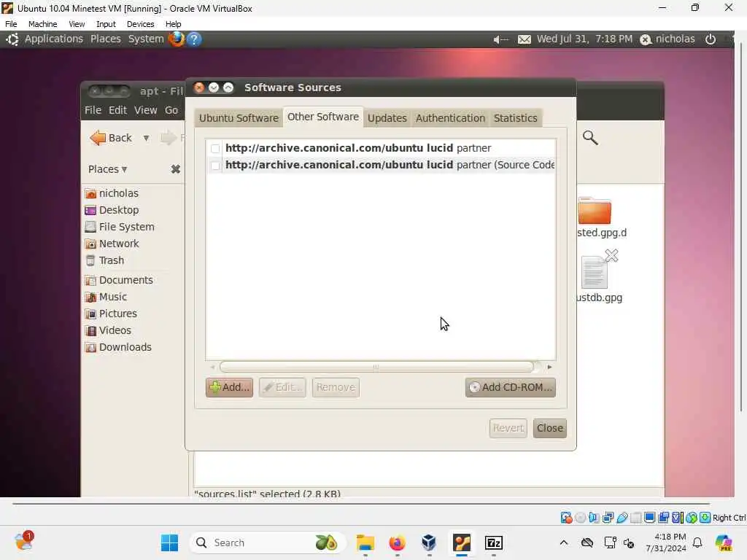This screenshot has width=747, height=560.
Task: Click horizontal scrollbar in sources list
Action: (376, 367)
